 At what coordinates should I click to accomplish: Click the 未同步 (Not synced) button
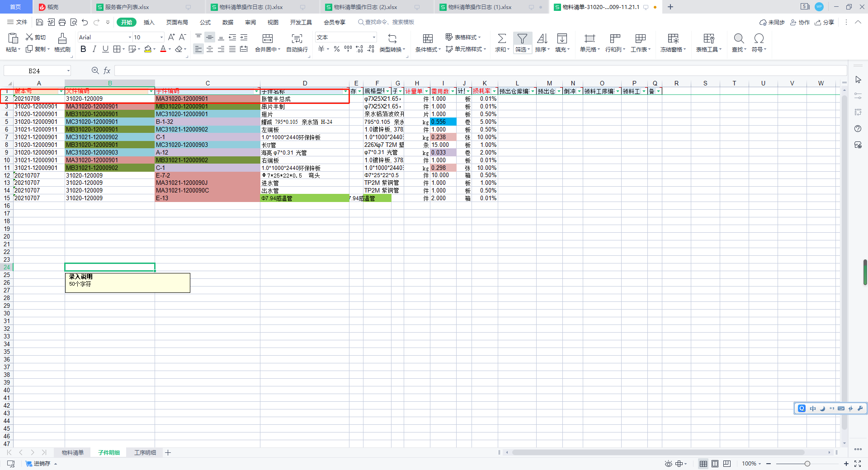(772, 22)
